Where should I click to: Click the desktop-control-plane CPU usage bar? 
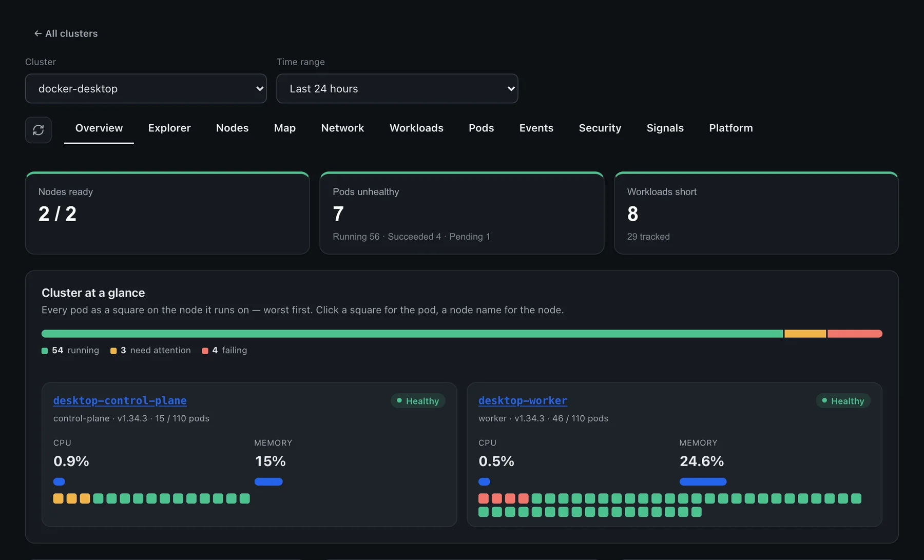point(59,481)
